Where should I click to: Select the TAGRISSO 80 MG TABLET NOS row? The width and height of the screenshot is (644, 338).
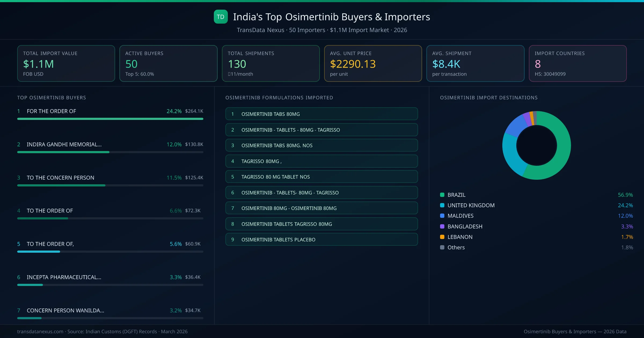coord(321,177)
